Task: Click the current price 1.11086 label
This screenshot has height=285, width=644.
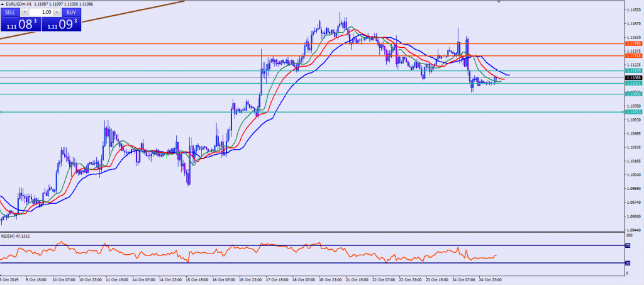Action: tap(633, 77)
